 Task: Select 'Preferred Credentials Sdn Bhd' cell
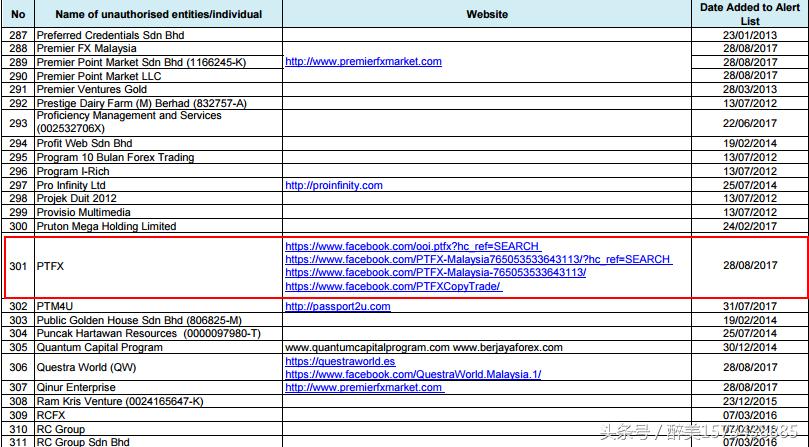[x=158, y=35]
